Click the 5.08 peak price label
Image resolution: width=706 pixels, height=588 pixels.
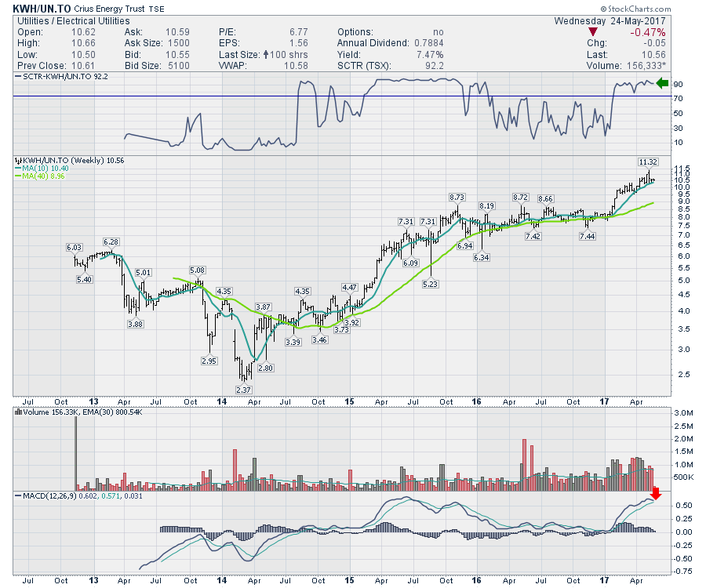point(197,270)
